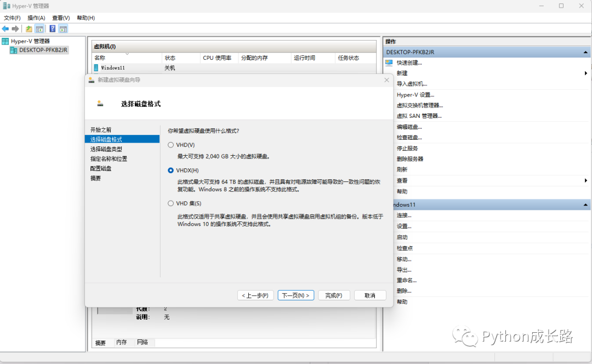The width and height of the screenshot is (592, 364).
Task: Click 导入虚拟机... action
Action: (412, 84)
